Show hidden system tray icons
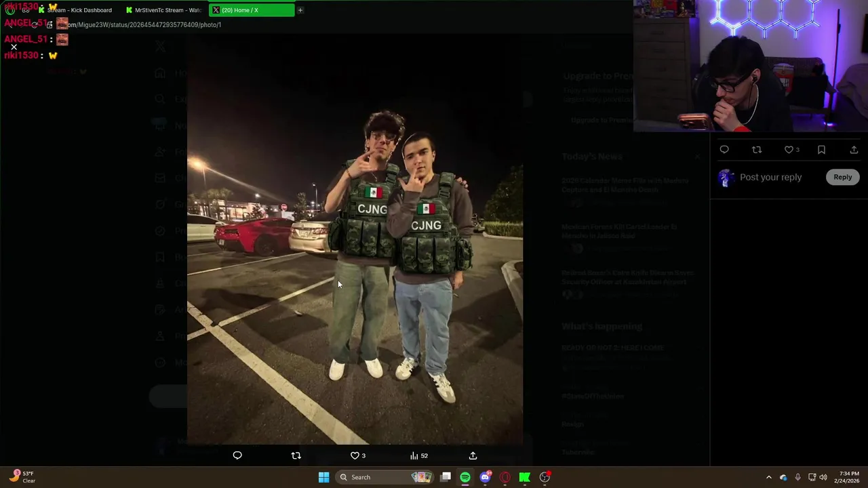 click(769, 477)
